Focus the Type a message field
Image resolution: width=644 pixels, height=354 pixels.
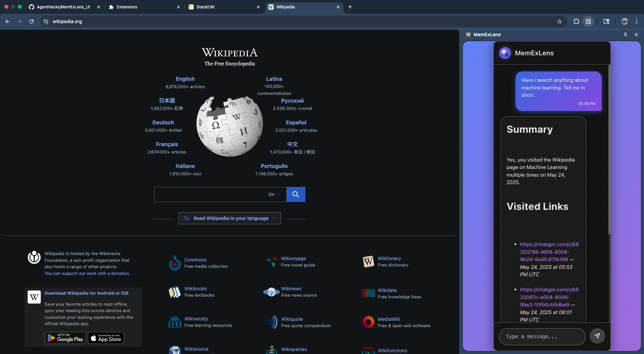coord(542,337)
